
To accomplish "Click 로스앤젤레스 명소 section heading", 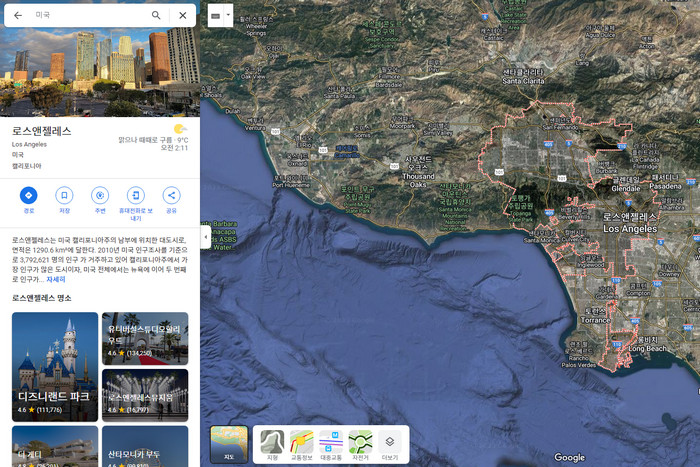I will [42, 298].
